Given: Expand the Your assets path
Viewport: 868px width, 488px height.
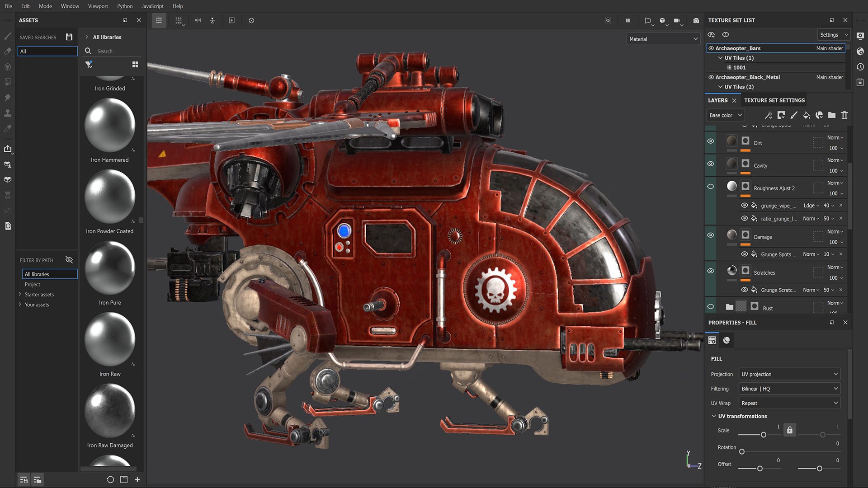Looking at the screenshot, I should [x=20, y=305].
